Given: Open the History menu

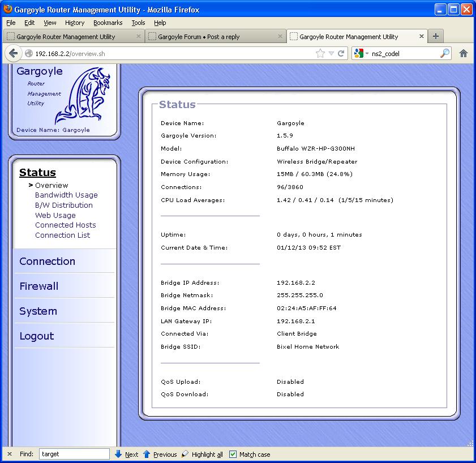Looking at the screenshot, I should [75, 23].
